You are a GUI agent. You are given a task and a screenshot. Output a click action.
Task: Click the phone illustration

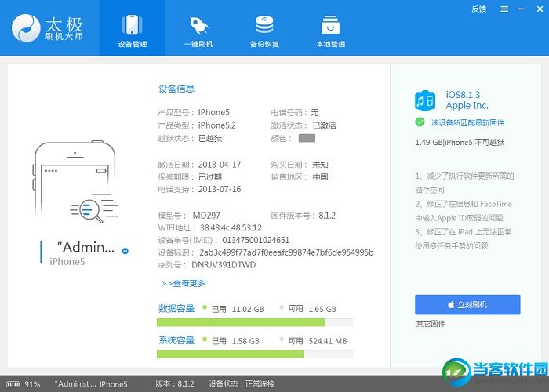(75, 182)
